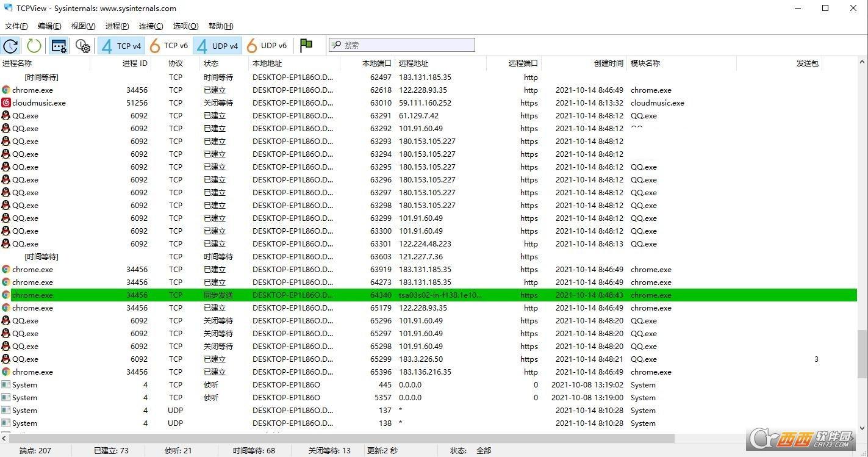Viewport: 868px width, 457px height.
Task: Click chrome icon on port 63919 row
Action: point(6,269)
